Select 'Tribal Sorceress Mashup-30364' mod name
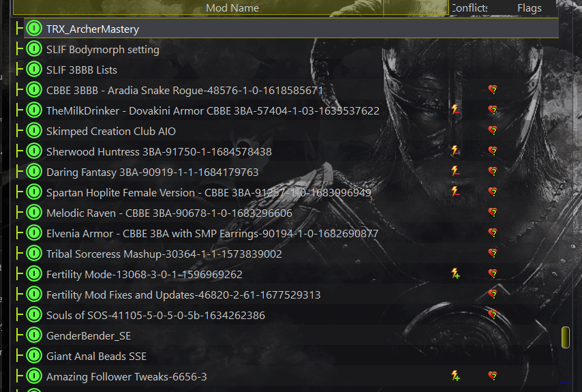Screen dimensions: 582x392 tap(164, 254)
